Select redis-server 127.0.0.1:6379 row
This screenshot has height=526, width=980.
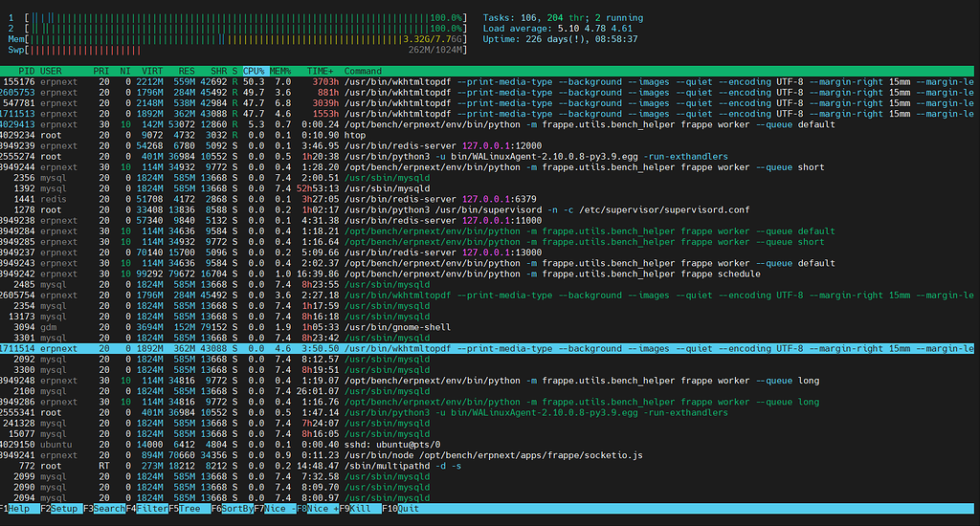[x=487, y=199]
